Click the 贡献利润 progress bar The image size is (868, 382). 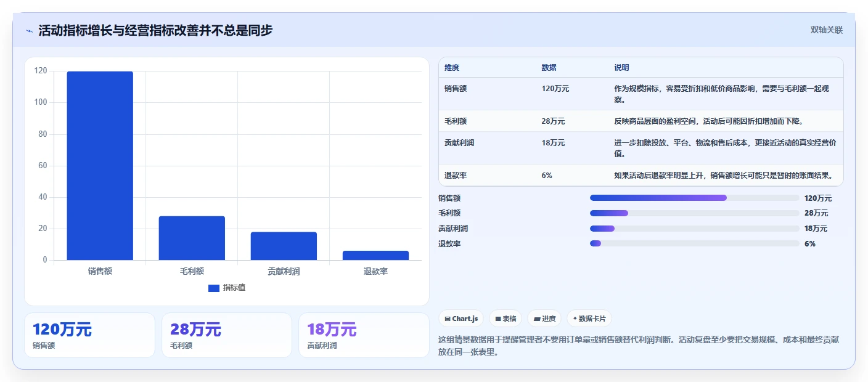pyautogui.click(x=694, y=229)
